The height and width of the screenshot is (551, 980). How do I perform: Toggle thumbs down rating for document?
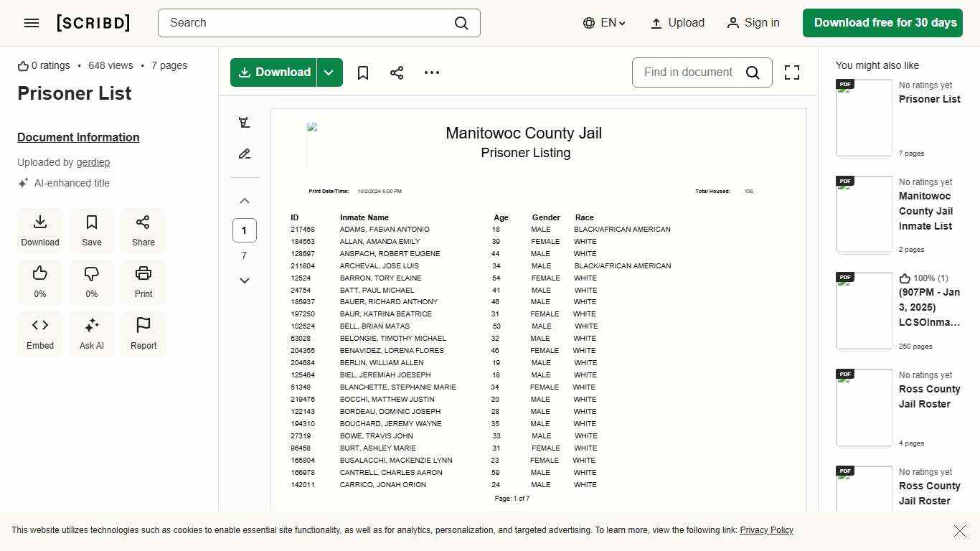coord(92,282)
